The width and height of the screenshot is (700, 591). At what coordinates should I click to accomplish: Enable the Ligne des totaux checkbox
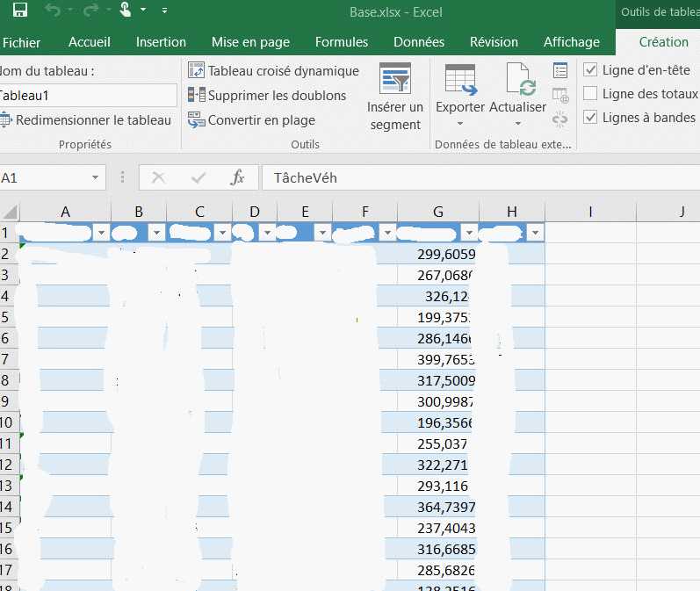point(591,94)
